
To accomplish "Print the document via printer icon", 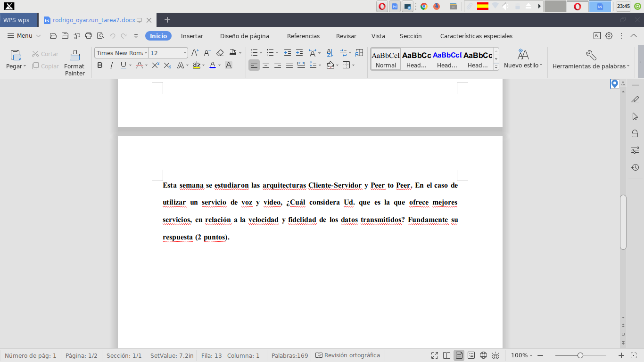I will pos(88,36).
